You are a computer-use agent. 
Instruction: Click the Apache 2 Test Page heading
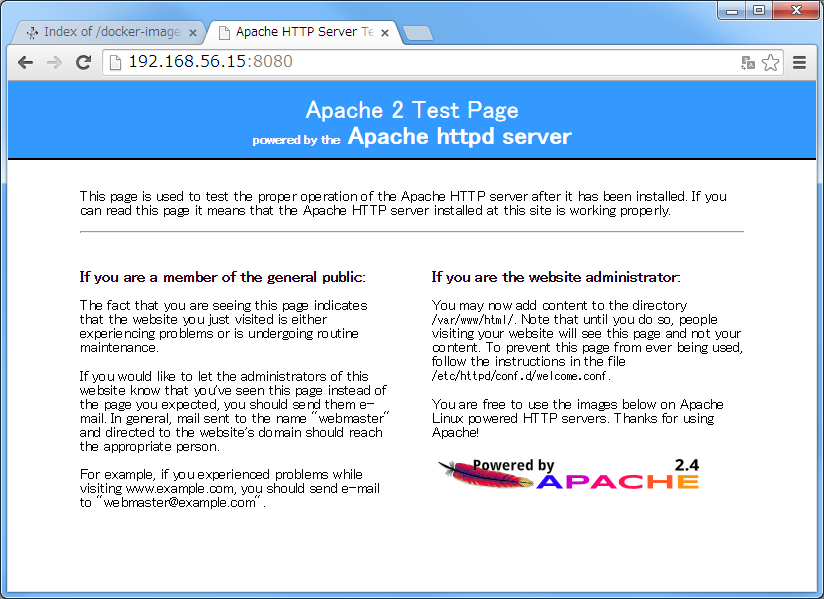[412, 110]
